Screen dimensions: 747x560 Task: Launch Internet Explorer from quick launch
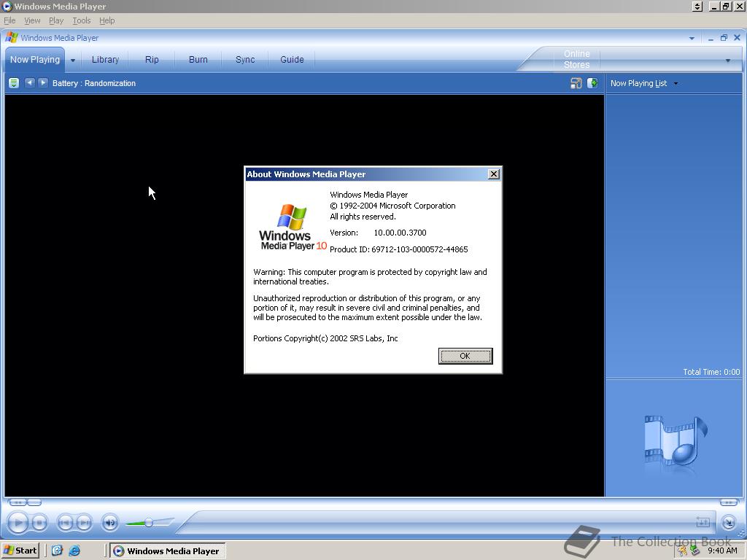(74, 551)
